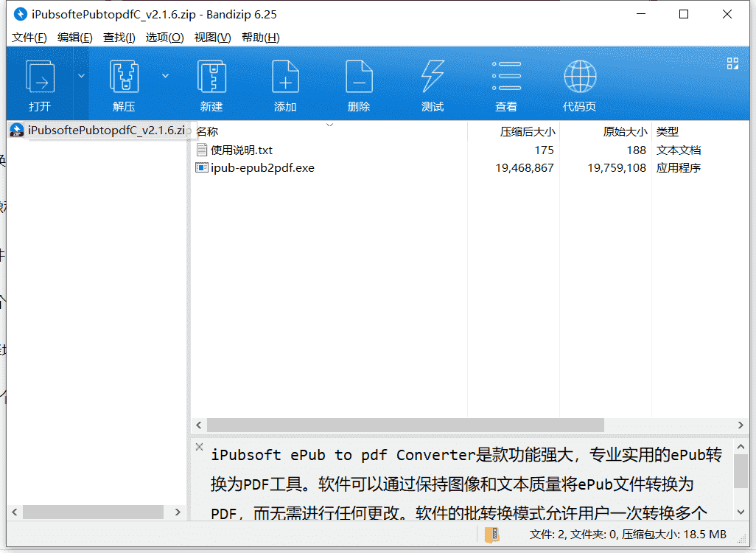This screenshot has height=553, width=756.
Task: Click the zip archive icon in tree panel
Action: point(17,131)
